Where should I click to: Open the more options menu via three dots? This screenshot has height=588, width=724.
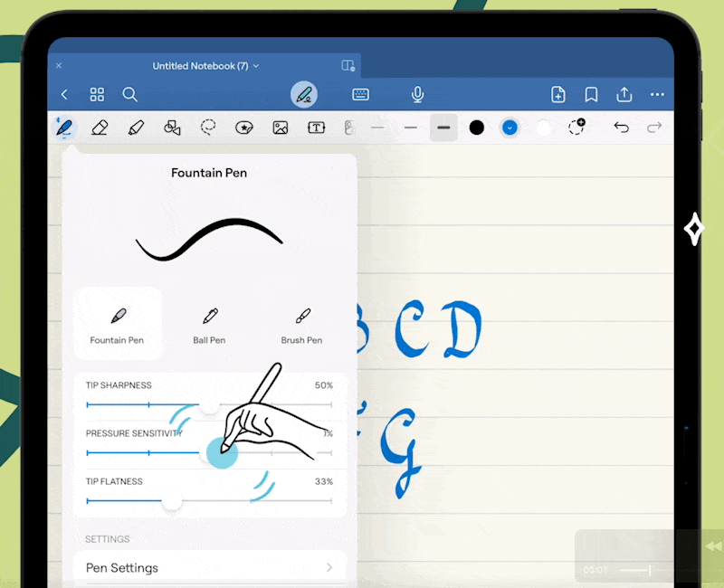657,94
